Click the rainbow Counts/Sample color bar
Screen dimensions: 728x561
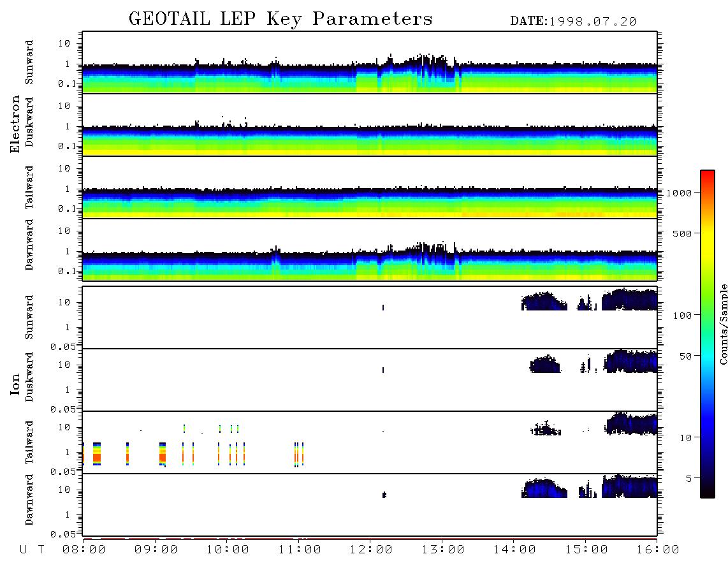point(708,335)
